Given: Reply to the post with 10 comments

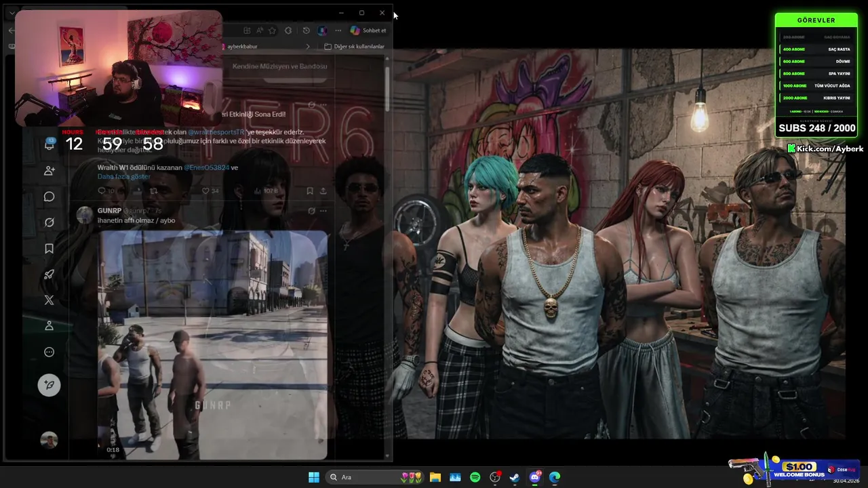Looking at the screenshot, I should 106,191.
